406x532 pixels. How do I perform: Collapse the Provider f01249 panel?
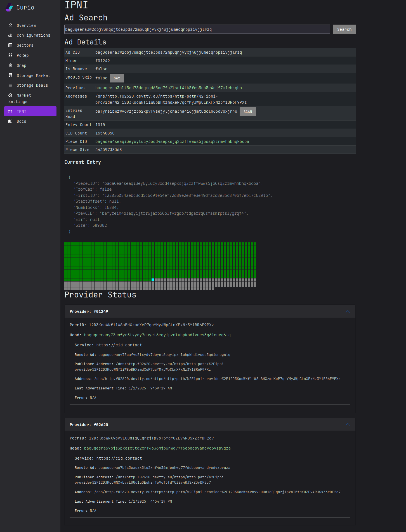click(348, 311)
